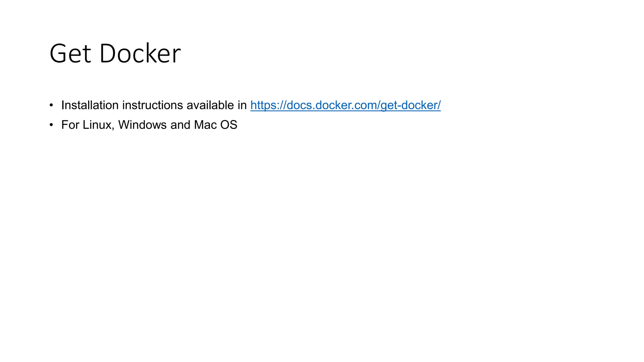Click the word 'and' in second bullet
Viewport: 644px width, 362px height.
(x=180, y=125)
